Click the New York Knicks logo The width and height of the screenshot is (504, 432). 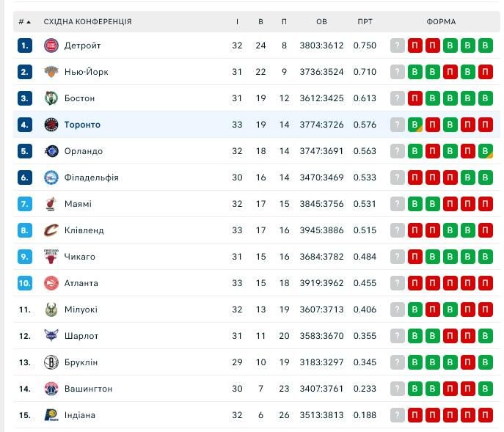51,72
